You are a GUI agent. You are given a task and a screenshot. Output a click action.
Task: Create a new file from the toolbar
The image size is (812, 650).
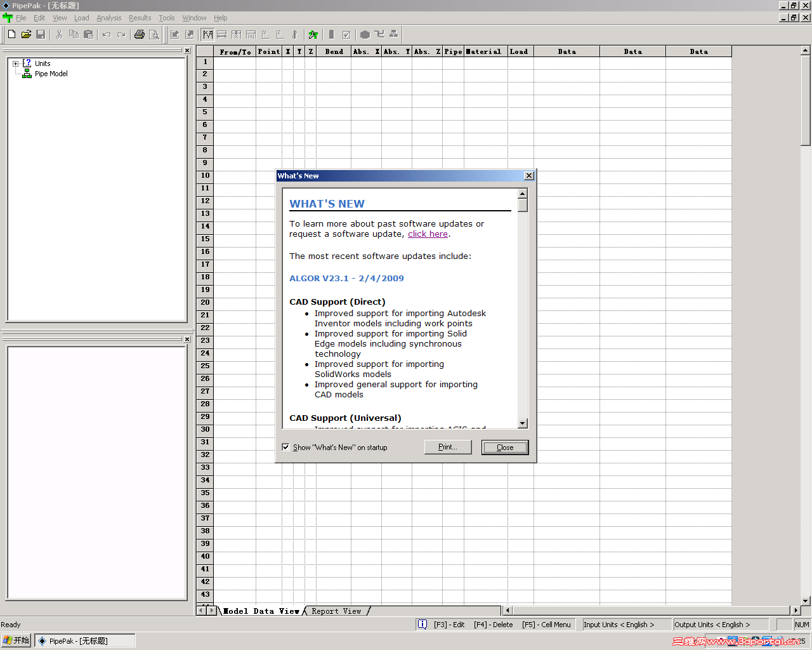click(11, 34)
